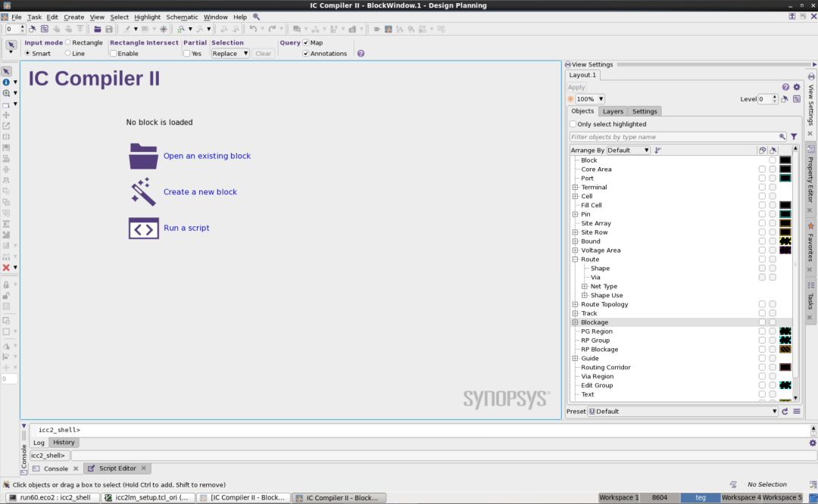818x504 pixels.
Task: Open the 100% brightness dropdown
Action: click(x=589, y=99)
